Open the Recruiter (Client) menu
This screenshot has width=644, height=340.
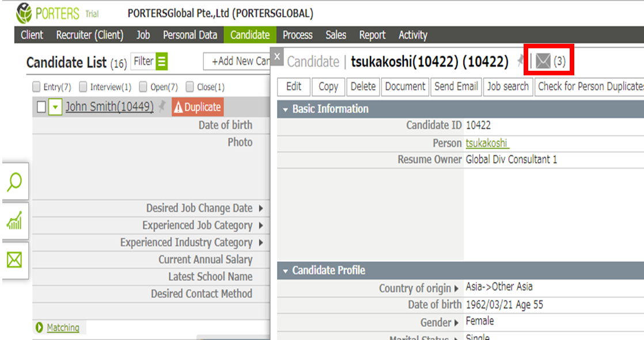(x=89, y=35)
